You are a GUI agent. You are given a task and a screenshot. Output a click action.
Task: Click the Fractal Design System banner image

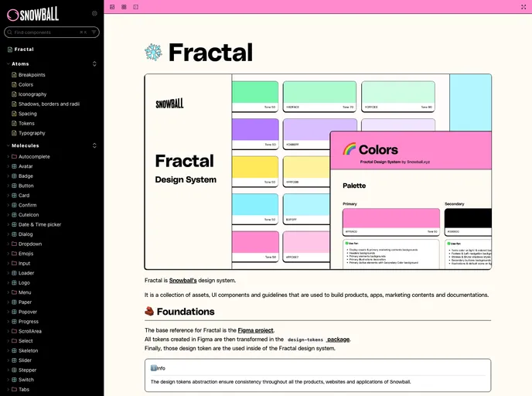(318, 172)
